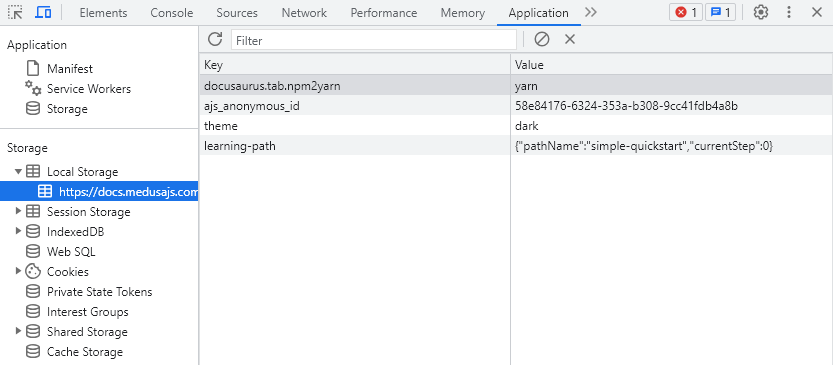Open the three-dot customize DevTools menu
The image size is (833, 365).
[x=789, y=12]
